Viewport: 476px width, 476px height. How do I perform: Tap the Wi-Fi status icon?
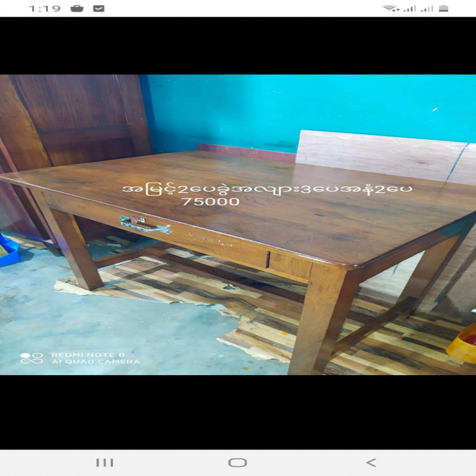tap(389, 8)
